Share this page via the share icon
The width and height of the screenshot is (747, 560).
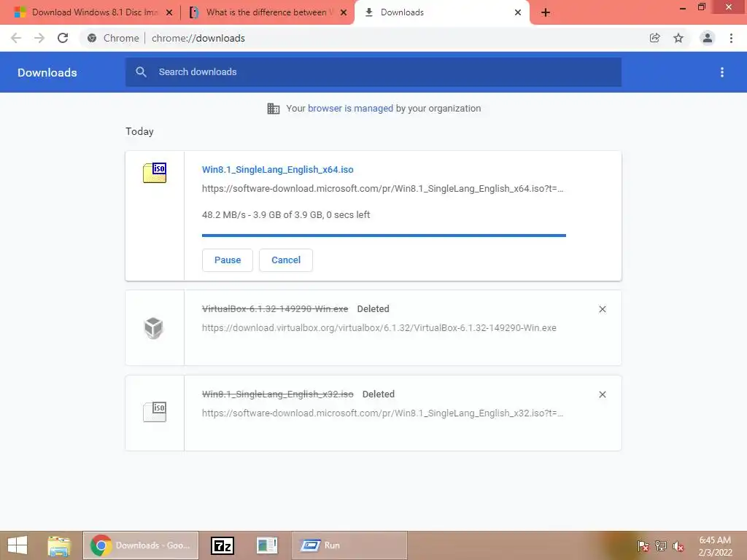pyautogui.click(x=654, y=38)
